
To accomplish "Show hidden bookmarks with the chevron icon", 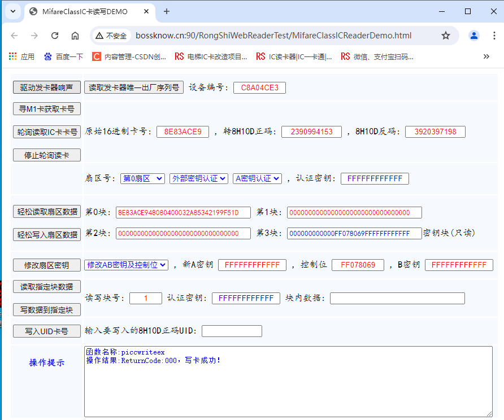I will click(486, 56).
